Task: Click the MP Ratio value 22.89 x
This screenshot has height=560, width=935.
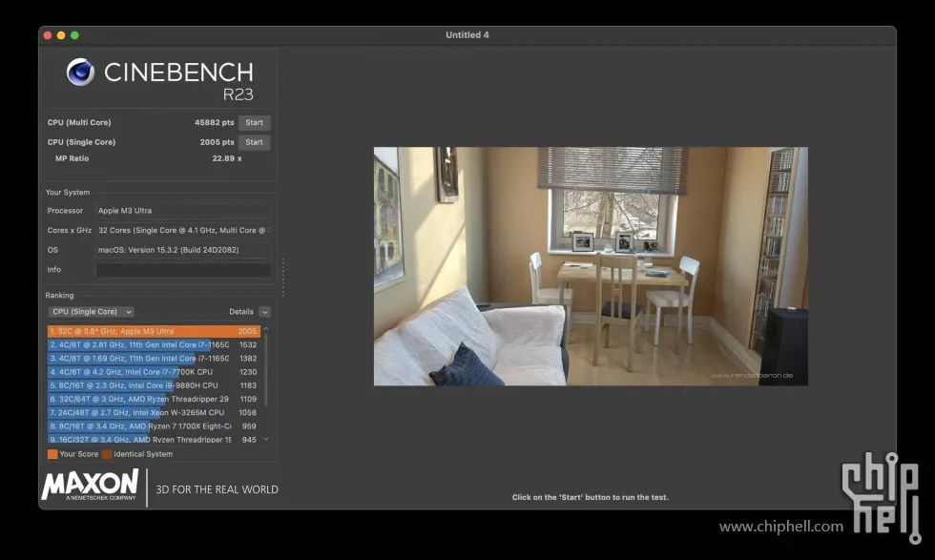Action: tap(227, 158)
